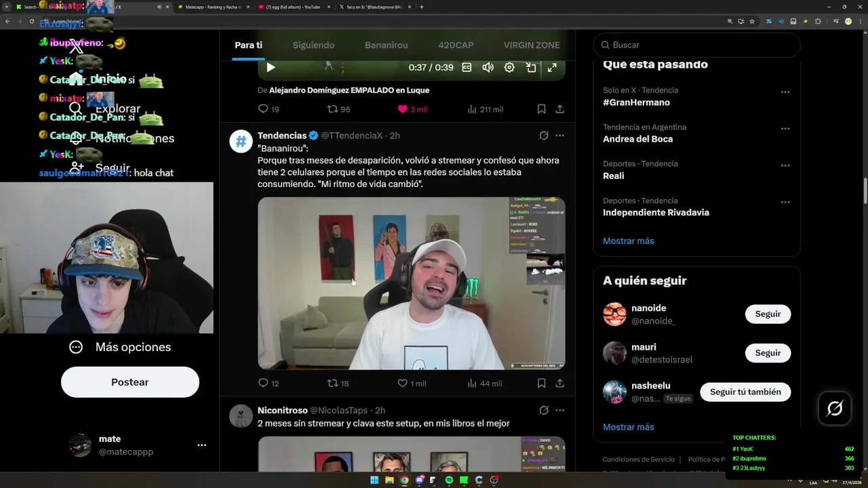
Task: Open the Andrea del Boca trend
Action: pyautogui.click(x=637, y=139)
